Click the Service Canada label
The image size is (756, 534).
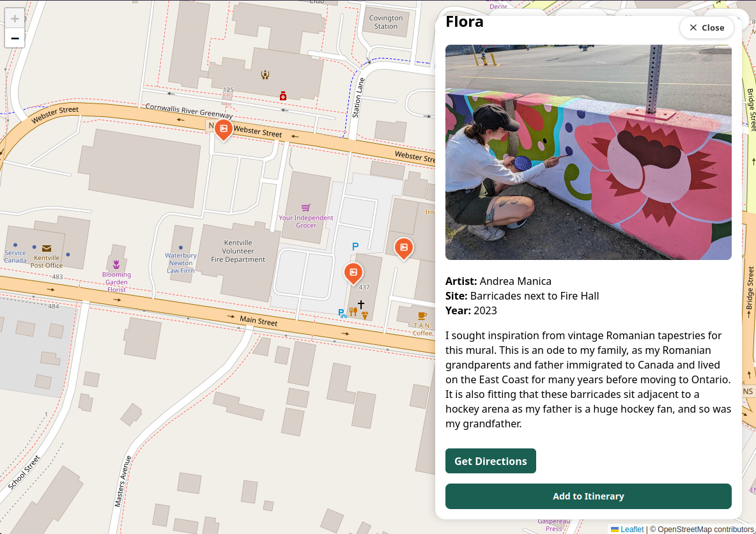tap(15, 256)
